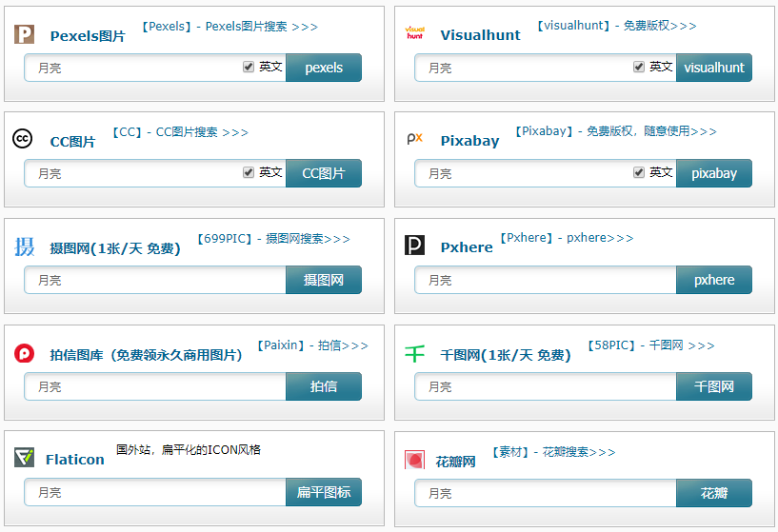
Task: Toggle the 英文 checkbox in Pixabay search
Action: 639,172
